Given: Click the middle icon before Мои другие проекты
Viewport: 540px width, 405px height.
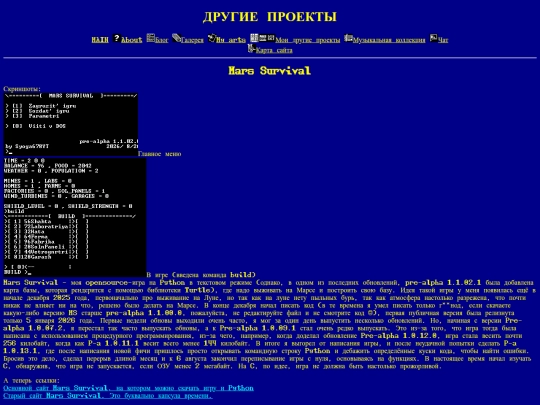Looking at the screenshot, I should (263, 38).
